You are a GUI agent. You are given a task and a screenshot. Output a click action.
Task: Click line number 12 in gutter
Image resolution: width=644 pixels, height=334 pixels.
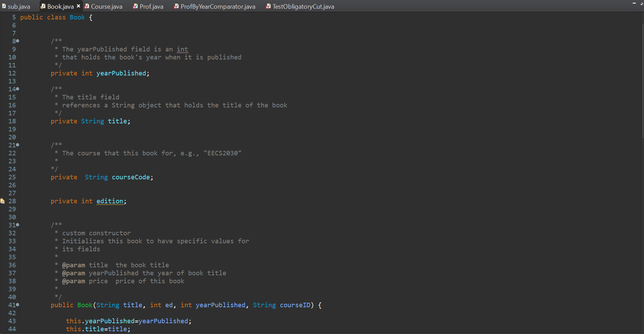click(x=12, y=73)
